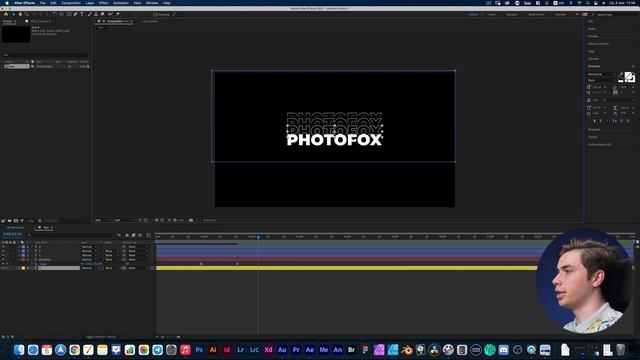The width and height of the screenshot is (640, 360).
Task: Open Discord from the dock
Action: coord(504,350)
